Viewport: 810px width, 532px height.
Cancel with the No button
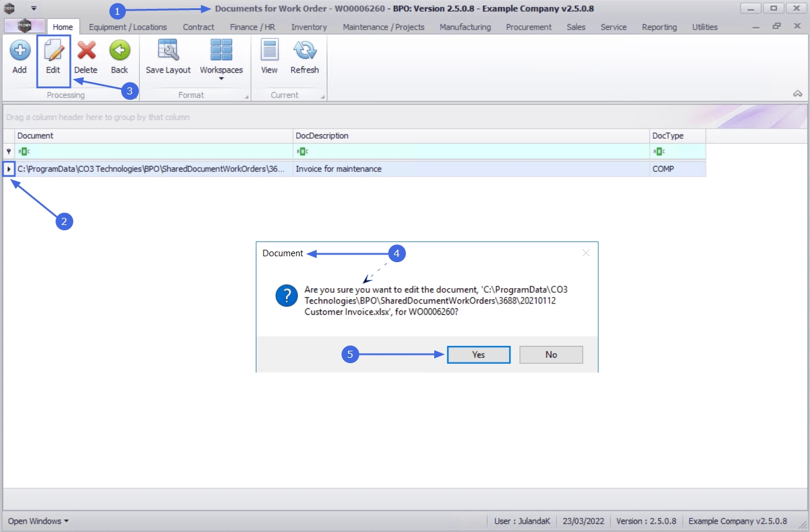551,355
